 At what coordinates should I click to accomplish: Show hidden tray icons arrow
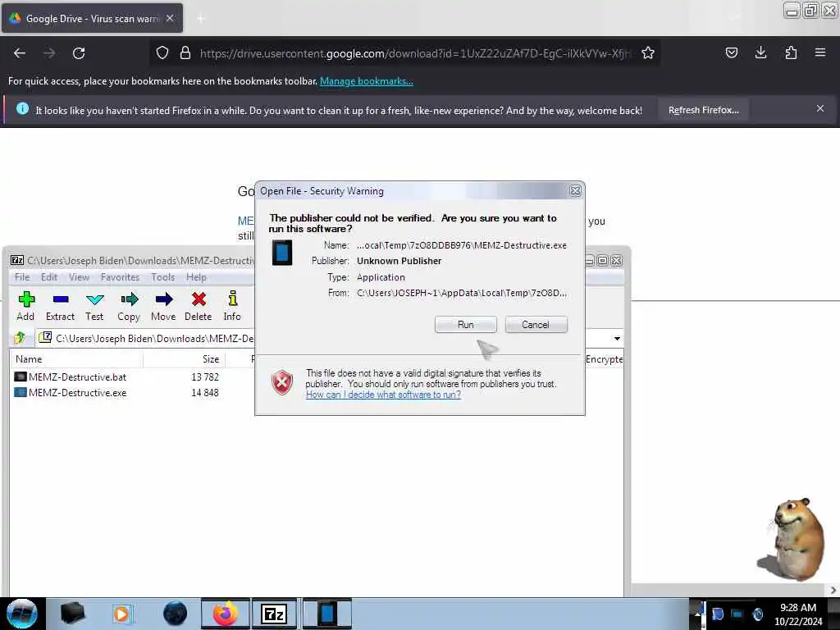[697, 614]
